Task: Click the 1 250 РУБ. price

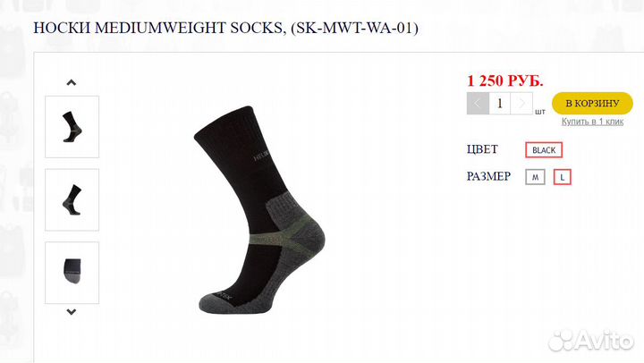Action: (505, 80)
